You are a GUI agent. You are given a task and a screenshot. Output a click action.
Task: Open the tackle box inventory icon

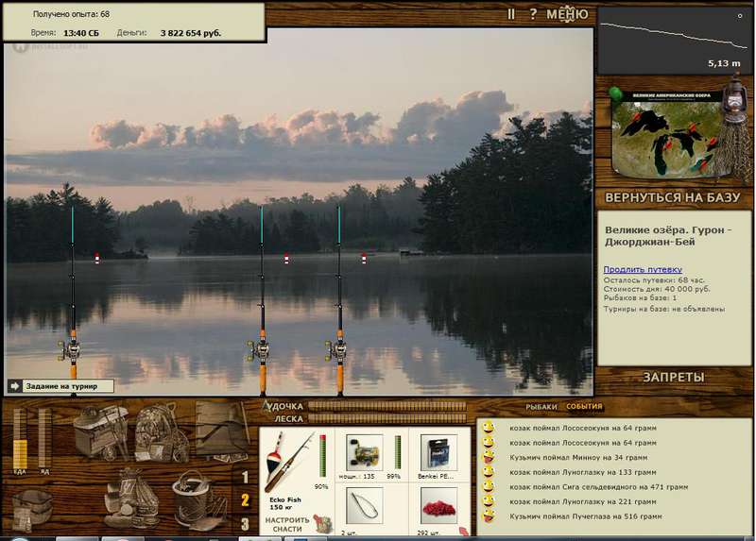point(102,432)
